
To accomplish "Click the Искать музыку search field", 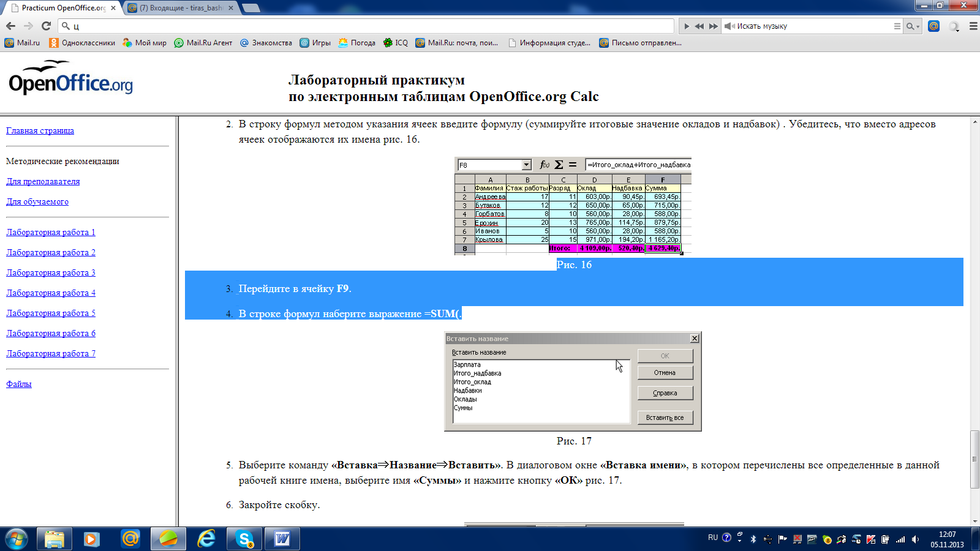I will pos(812,26).
